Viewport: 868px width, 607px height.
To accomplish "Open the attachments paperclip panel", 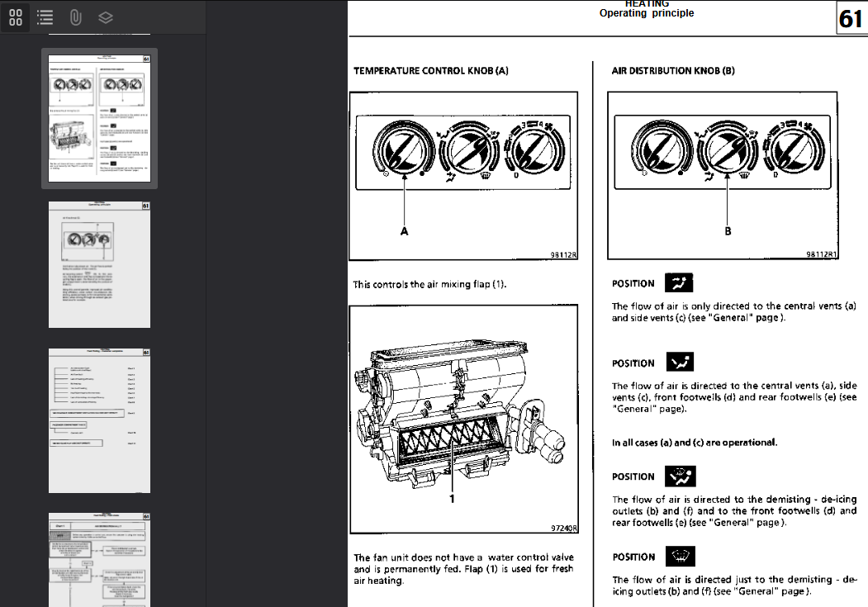I will [x=75, y=17].
